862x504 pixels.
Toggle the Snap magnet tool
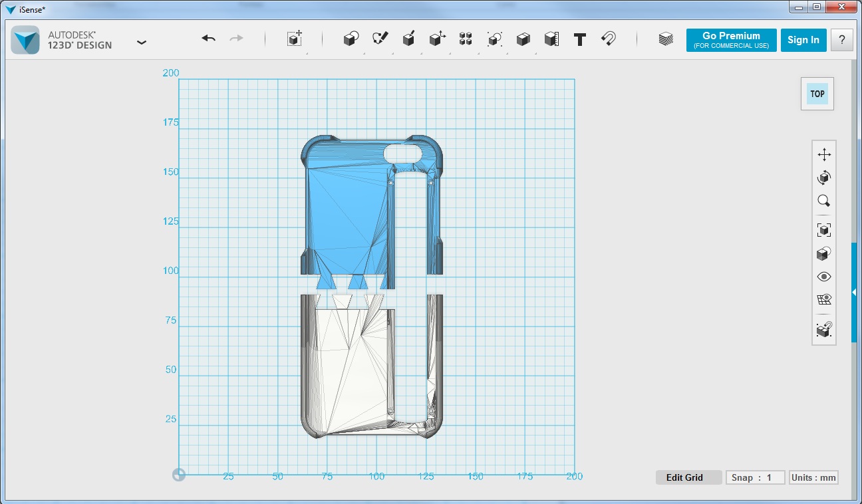click(x=608, y=39)
